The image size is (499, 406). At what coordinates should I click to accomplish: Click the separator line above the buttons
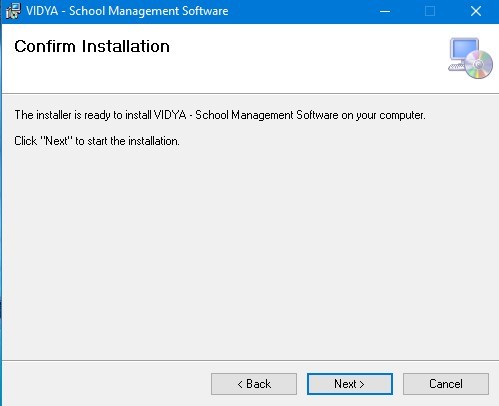(251, 360)
